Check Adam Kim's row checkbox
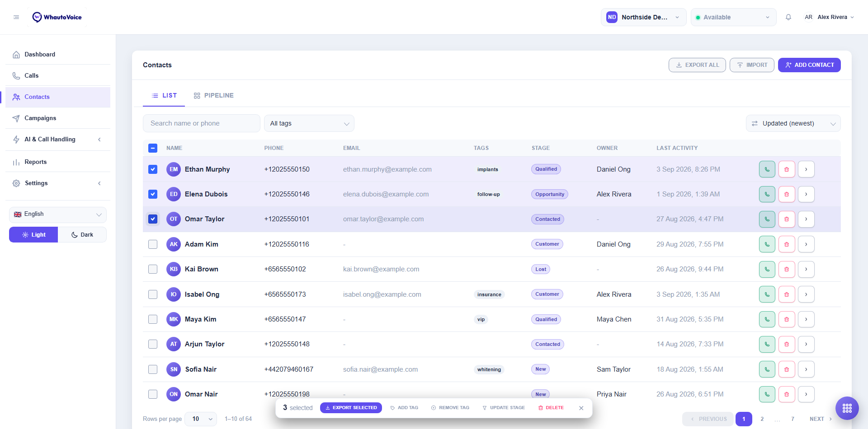 click(x=153, y=244)
